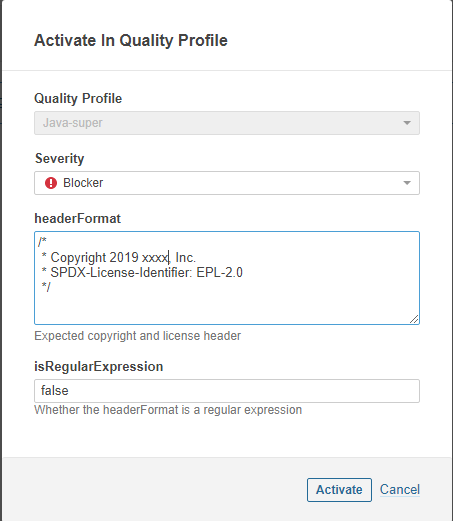453x521 pixels.
Task: Open the Severity dropdown arrow
Action: (x=407, y=183)
